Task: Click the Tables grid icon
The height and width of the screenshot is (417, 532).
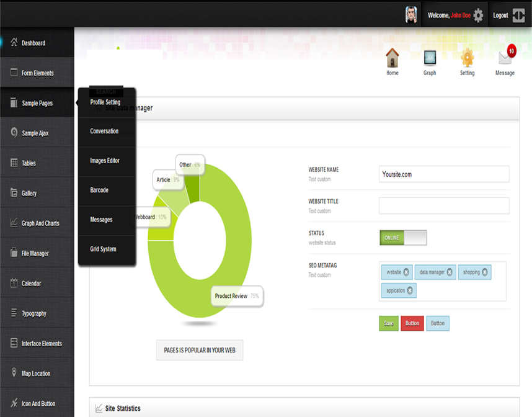Action: click(14, 163)
